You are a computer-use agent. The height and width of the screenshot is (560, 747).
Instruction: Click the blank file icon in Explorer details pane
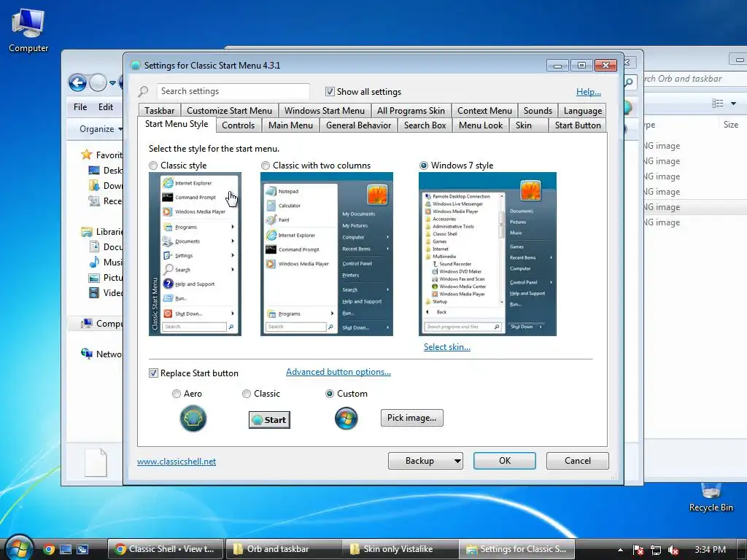point(96,462)
